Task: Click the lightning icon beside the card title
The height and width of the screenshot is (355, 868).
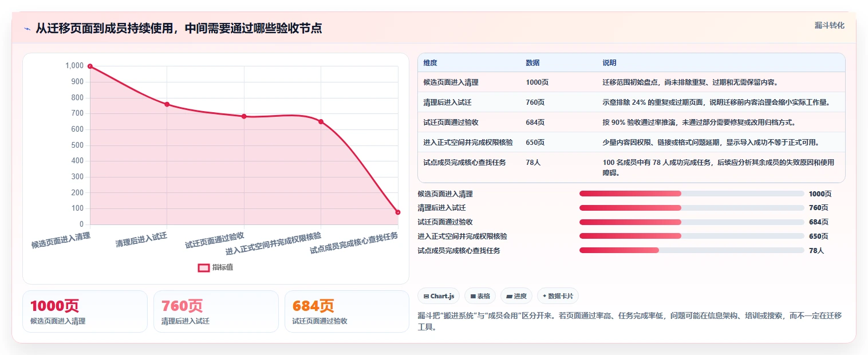Action: pos(27,29)
